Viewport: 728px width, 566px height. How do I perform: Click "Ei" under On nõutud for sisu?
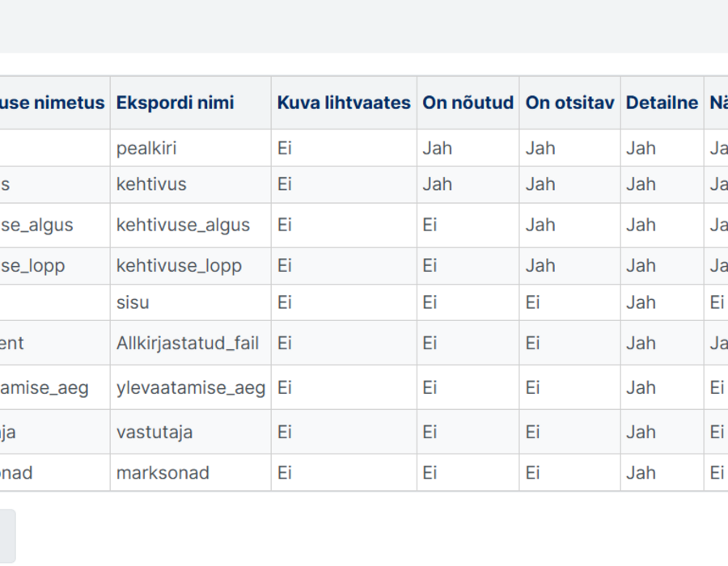click(430, 302)
